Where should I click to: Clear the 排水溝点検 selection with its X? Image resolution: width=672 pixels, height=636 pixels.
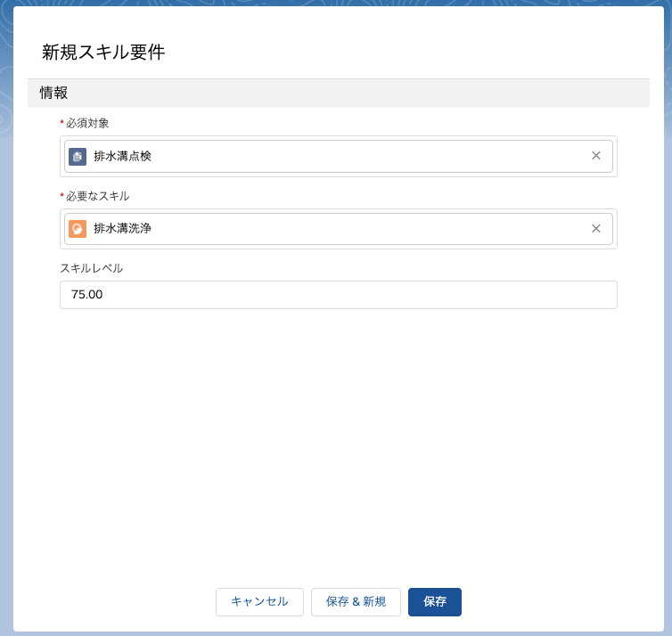pos(595,156)
